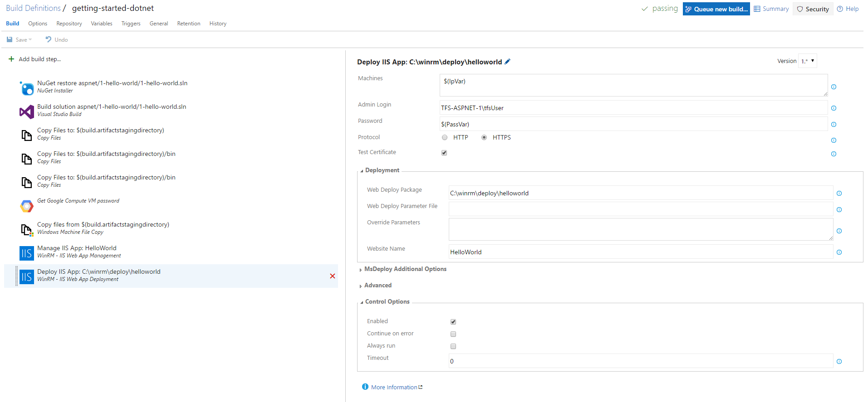
Task: Expand the Advanced section
Action: [361, 286]
